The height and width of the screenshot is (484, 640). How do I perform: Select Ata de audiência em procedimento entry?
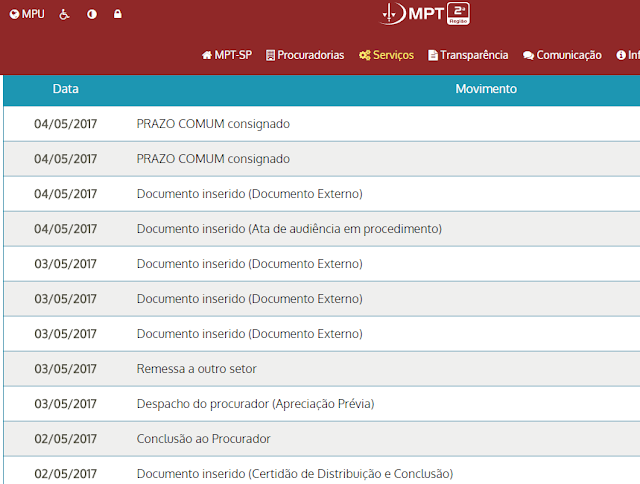coord(322,229)
